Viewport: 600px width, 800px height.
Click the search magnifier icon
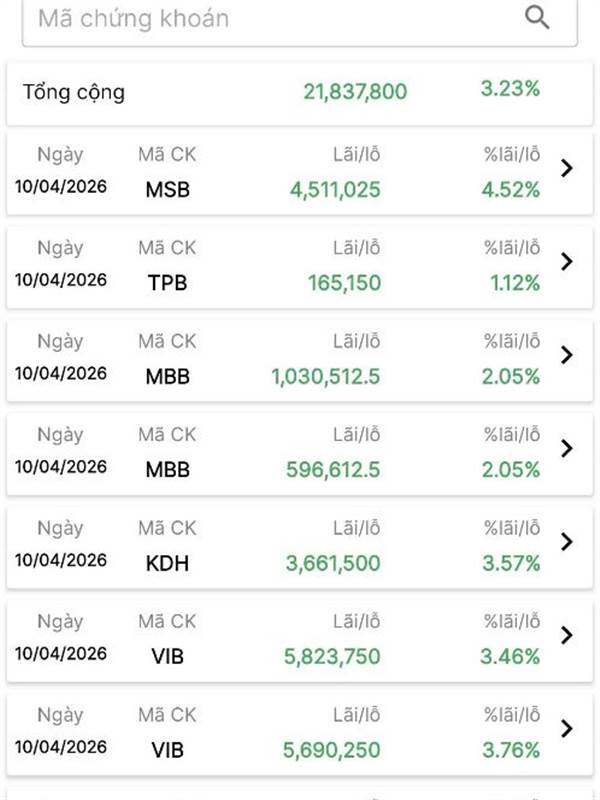point(537,17)
